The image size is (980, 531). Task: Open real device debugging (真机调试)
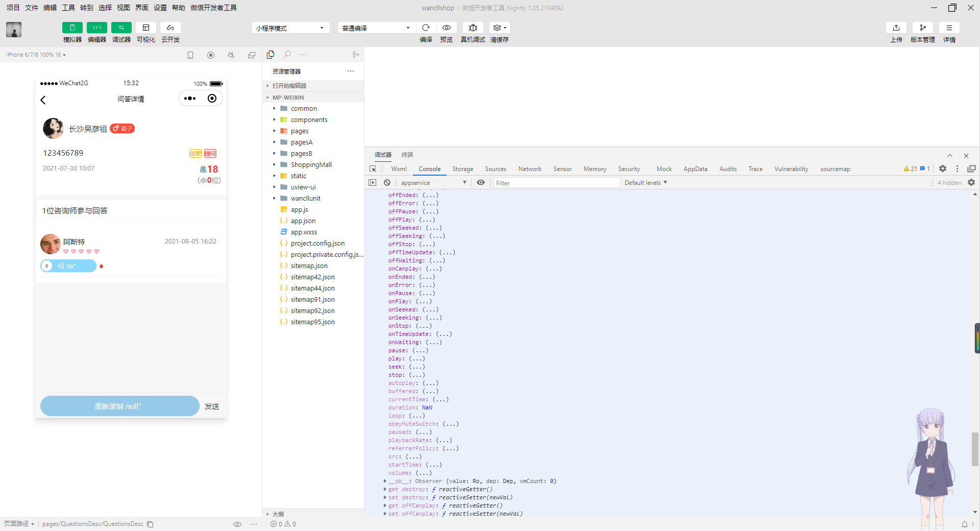pyautogui.click(x=473, y=28)
